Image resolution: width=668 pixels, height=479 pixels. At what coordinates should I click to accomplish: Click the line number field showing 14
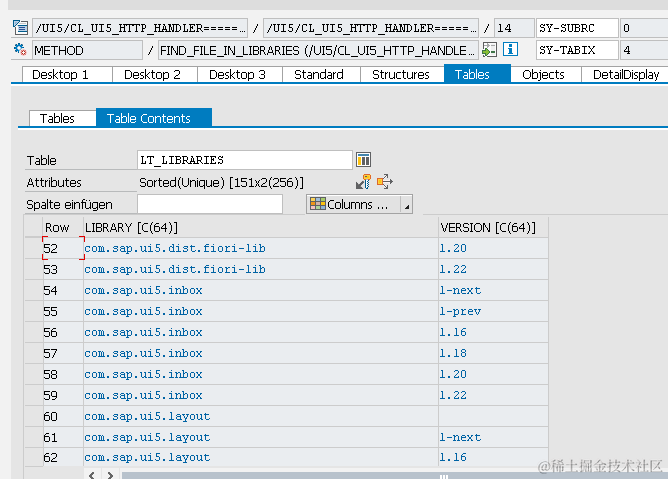click(x=514, y=28)
